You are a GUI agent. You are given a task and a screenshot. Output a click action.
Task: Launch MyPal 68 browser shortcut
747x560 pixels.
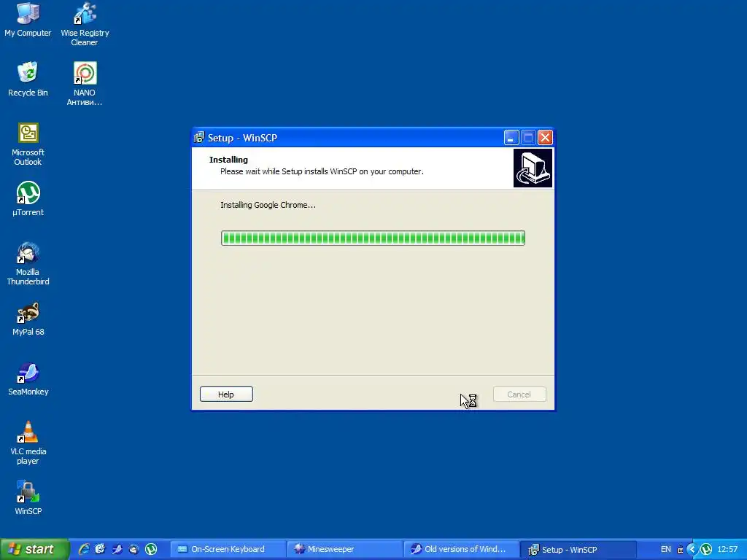pyautogui.click(x=28, y=319)
